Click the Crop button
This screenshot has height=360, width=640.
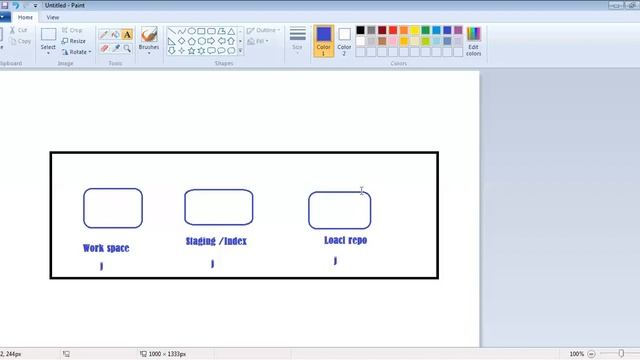pyautogui.click(x=72, y=31)
